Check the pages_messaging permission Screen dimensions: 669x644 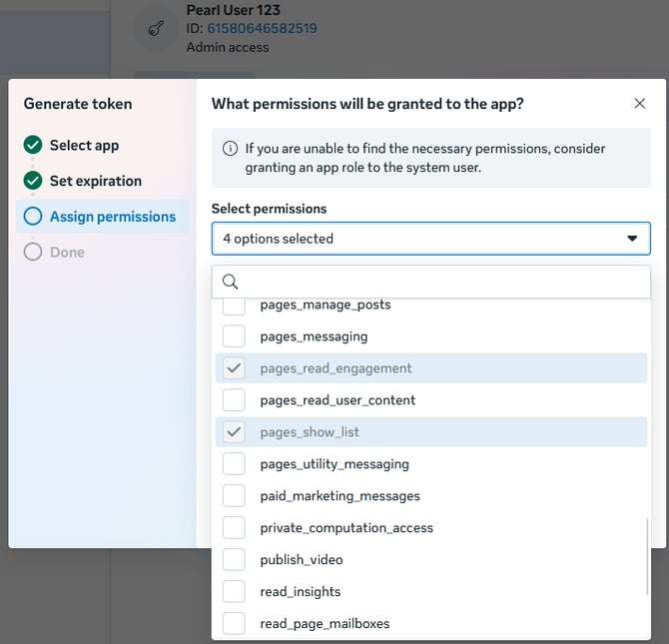tap(234, 336)
